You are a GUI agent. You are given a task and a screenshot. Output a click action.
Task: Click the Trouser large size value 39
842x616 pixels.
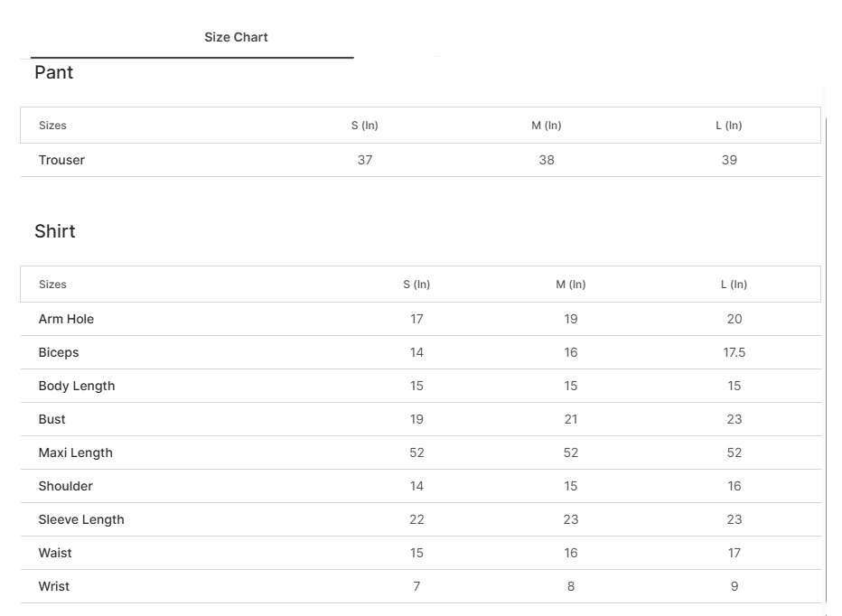[729, 160]
